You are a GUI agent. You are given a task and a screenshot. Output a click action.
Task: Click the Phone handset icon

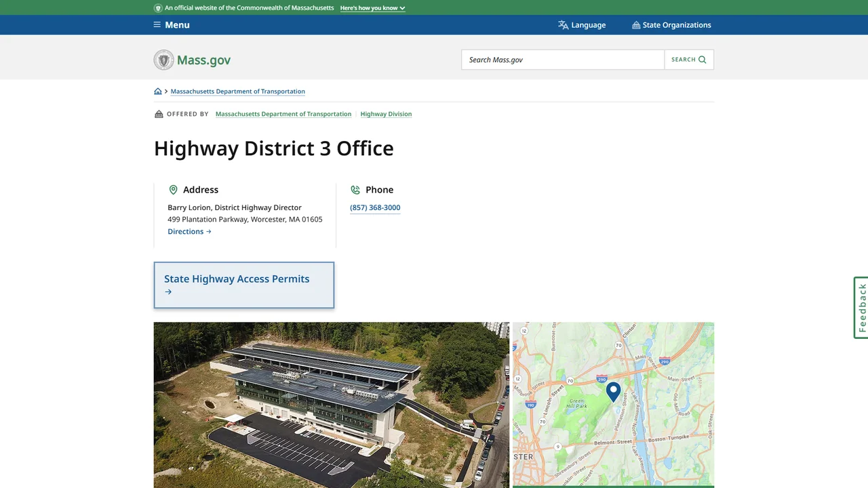pos(355,190)
